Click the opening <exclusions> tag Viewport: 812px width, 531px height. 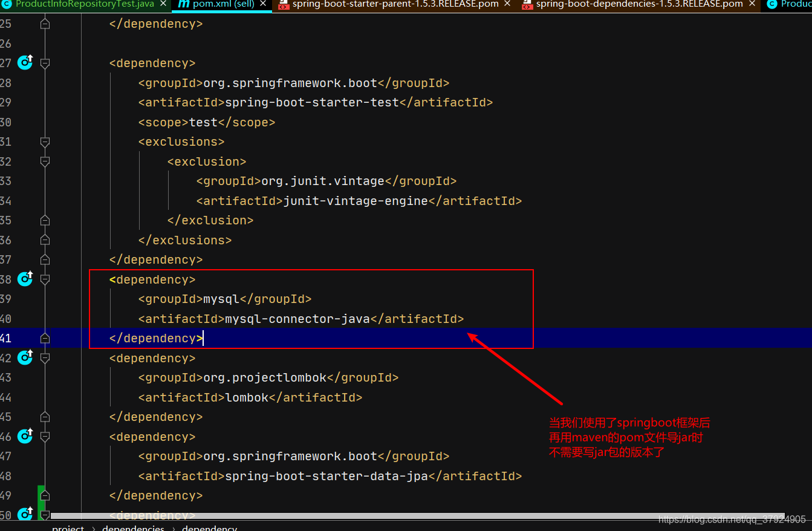click(181, 142)
